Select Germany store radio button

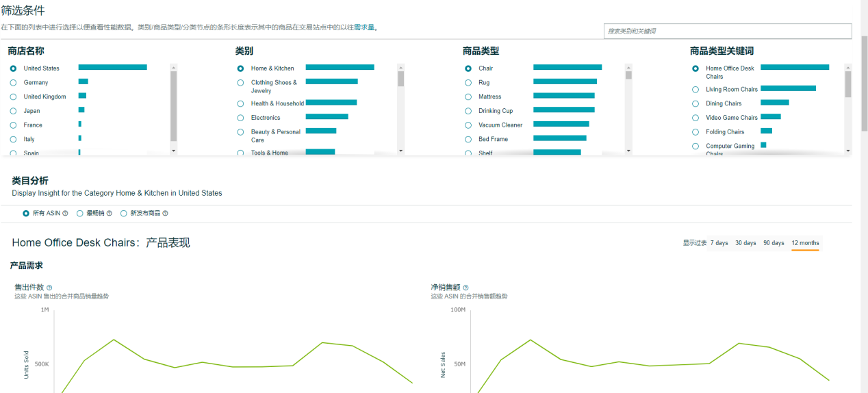pos(14,82)
